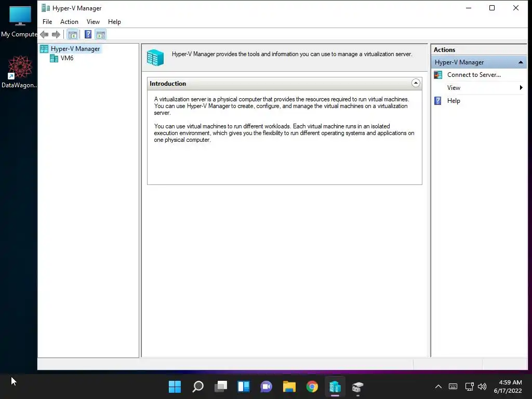Click the Help question-mark toolbar icon
532x399 pixels.
tap(88, 34)
